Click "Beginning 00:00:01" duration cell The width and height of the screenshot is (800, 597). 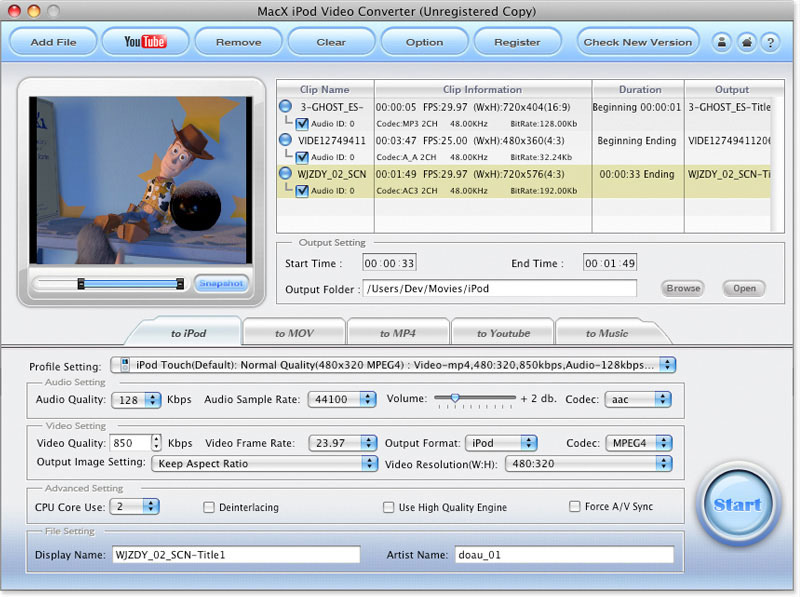637,107
